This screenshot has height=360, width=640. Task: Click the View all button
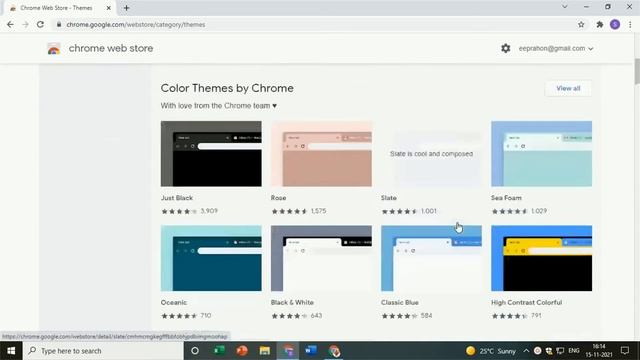[568, 88]
